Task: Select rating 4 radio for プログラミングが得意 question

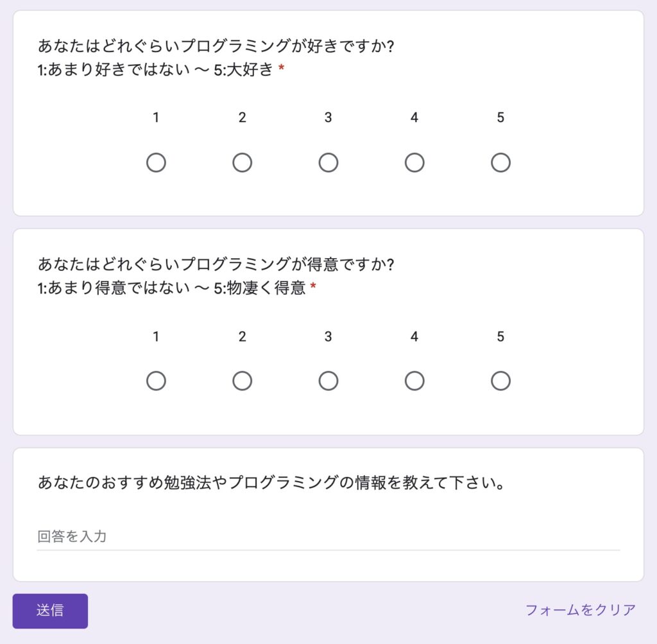Action: (414, 381)
